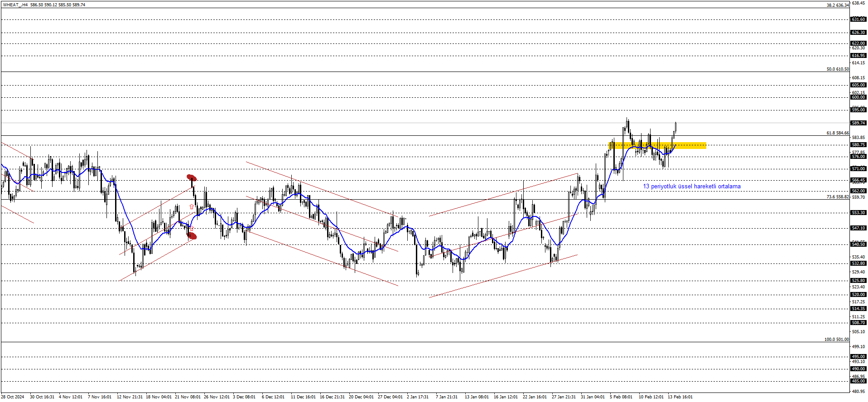Click the '11 Dec 16:01' time axis label
This screenshot has width=868, height=402.
[x=304, y=397]
